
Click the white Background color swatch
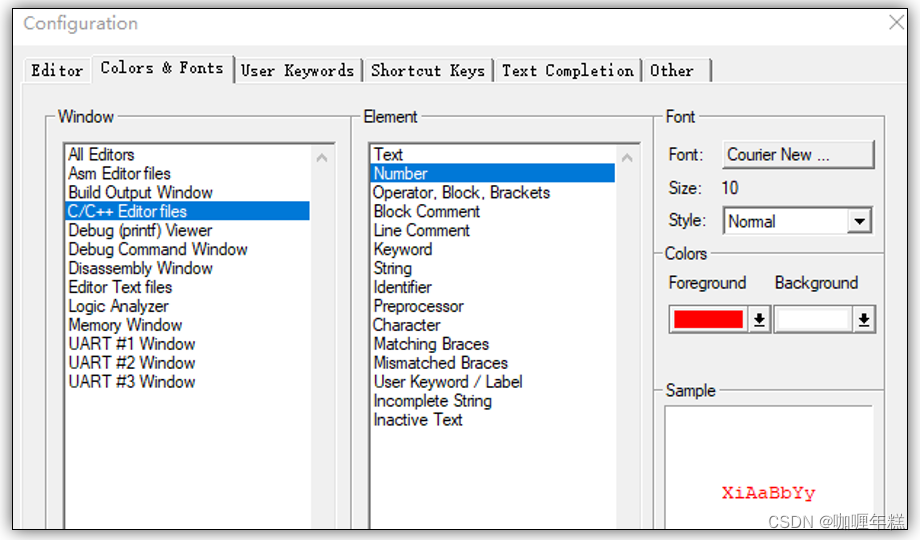813,319
